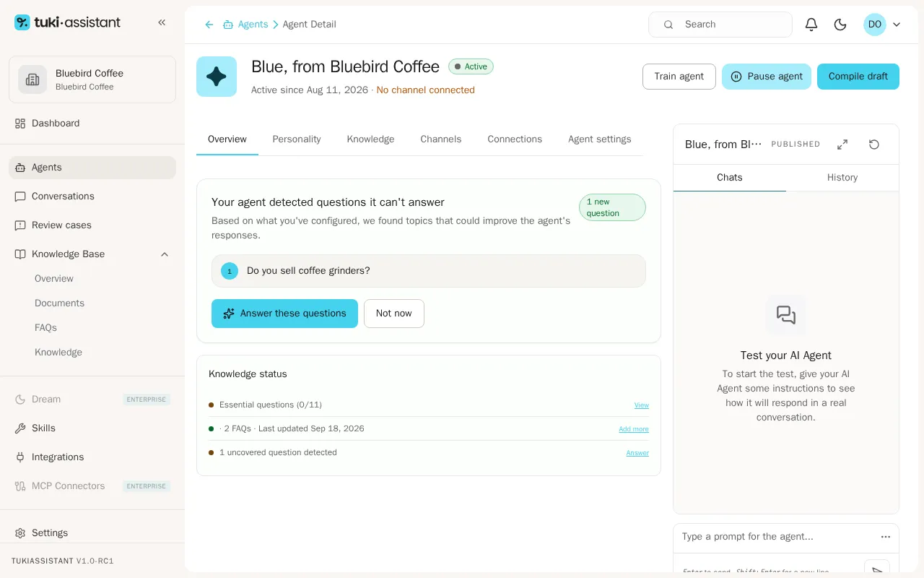Open the Bluebird Coffee workspace selector
This screenshot has width=924, height=578.
pyautogui.click(x=92, y=79)
